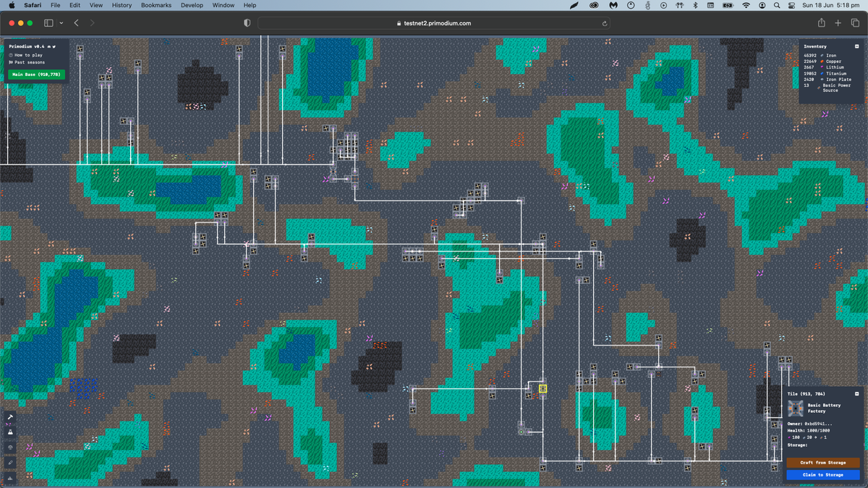Select the flask research tool
Screen dimensions: 868x488
click(x=10, y=432)
